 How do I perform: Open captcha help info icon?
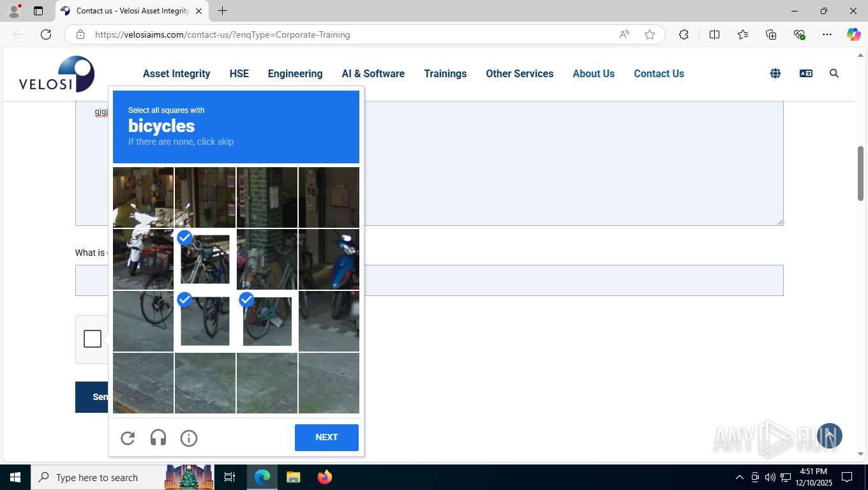pyautogui.click(x=189, y=438)
